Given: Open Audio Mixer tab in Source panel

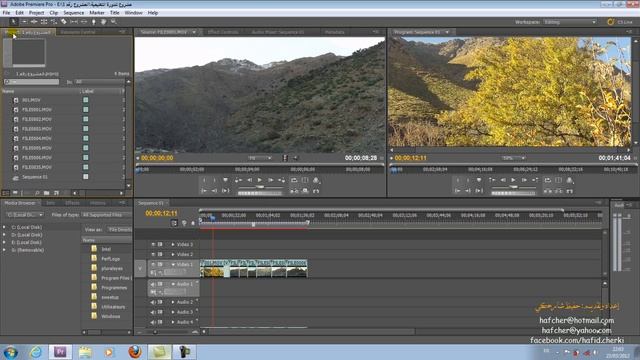Looking at the screenshot, I should tap(278, 32).
